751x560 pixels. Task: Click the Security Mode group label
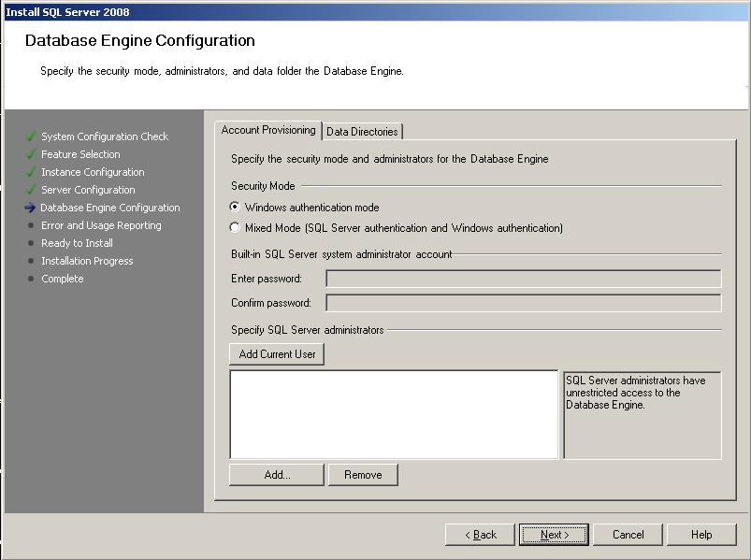(x=263, y=186)
